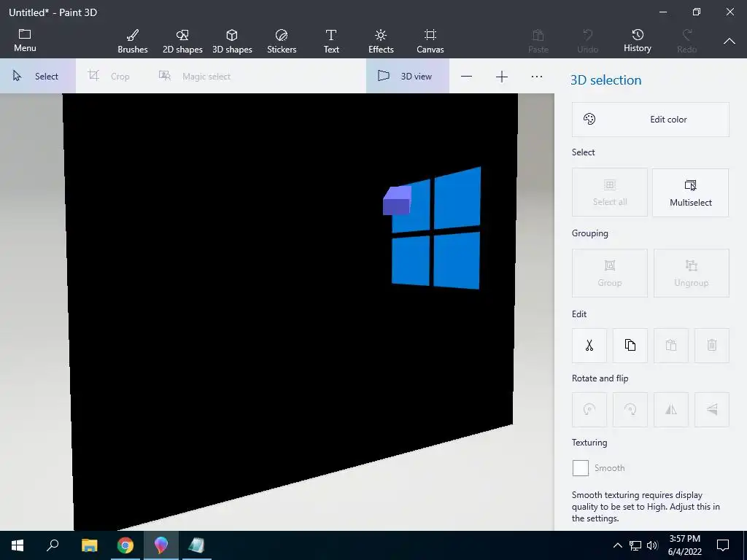This screenshot has width=747, height=560.
Task: Rotate right icon in Rotate and flip
Action: (x=630, y=410)
